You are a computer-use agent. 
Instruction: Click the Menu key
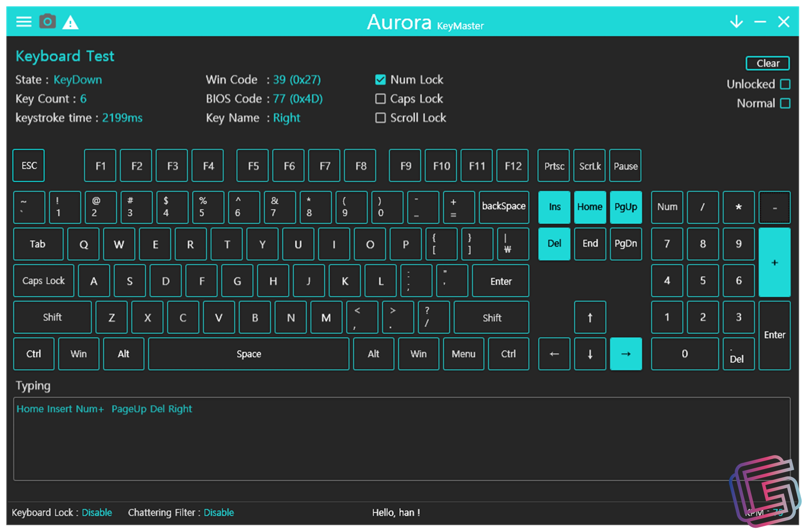click(464, 354)
